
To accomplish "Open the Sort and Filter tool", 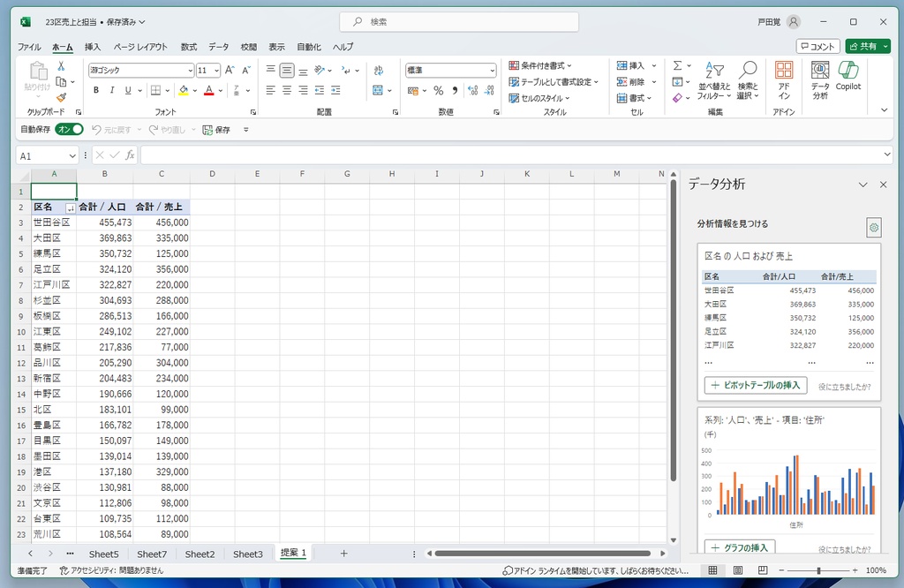I will pos(714,80).
